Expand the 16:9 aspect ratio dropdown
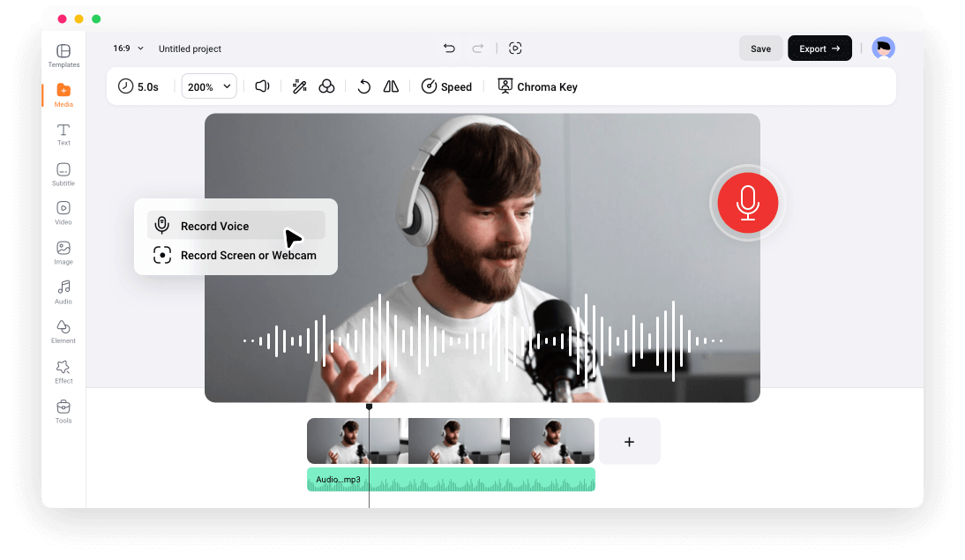Viewport: 965px width, 560px height. (x=128, y=48)
